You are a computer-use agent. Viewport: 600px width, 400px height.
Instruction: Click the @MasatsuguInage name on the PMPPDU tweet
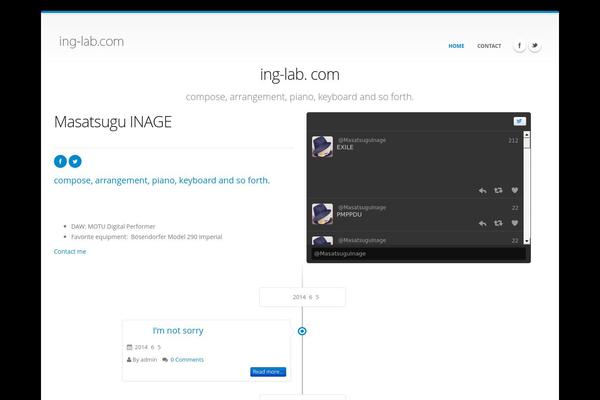[x=362, y=207]
